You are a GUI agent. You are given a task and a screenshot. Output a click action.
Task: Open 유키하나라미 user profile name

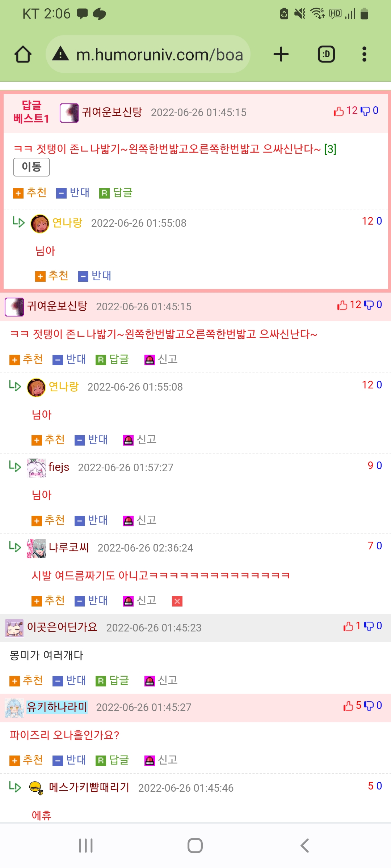click(x=57, y=707)
